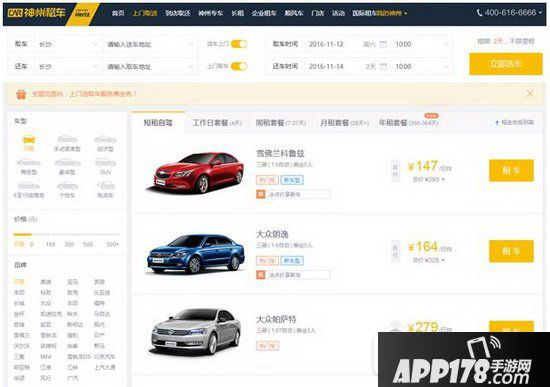This screenshot has height=387, width=550.
Task: Select the 150 price mark
Action: [51, 244]
